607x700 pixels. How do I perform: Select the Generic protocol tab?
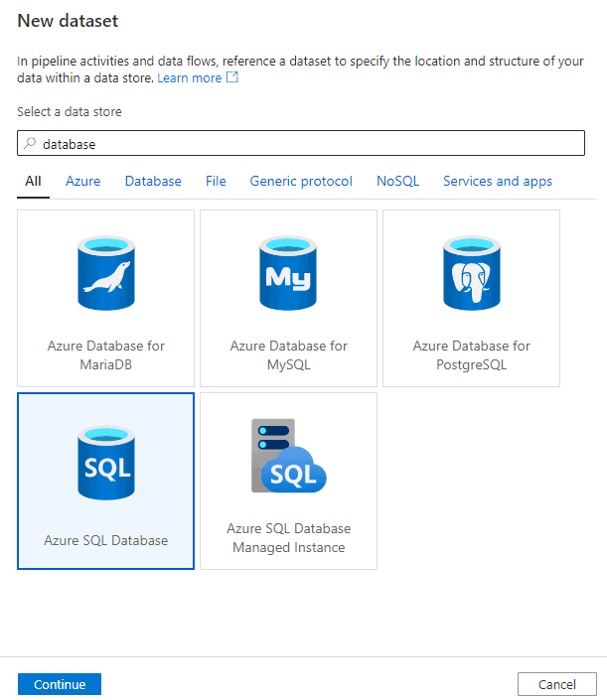(x=301, y=182)
